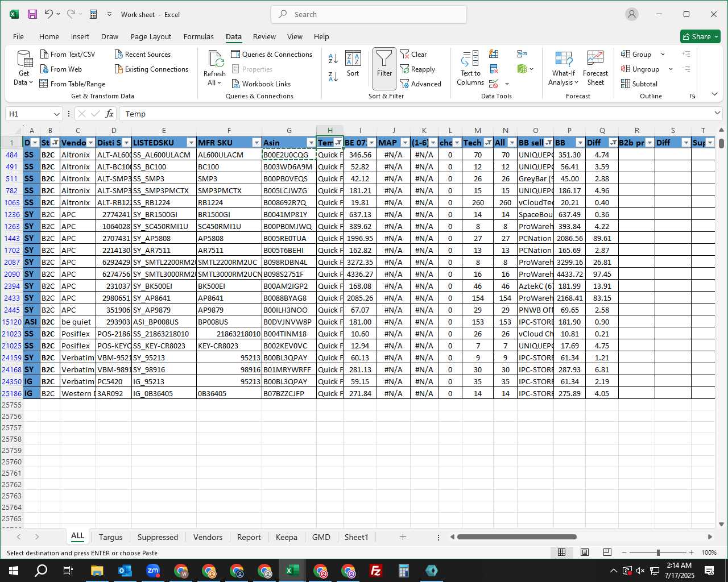The height and width of the screenshot is (582, 728).
Task: Open File Explorer from the taskbar
Action: click(x=97, y=571)
